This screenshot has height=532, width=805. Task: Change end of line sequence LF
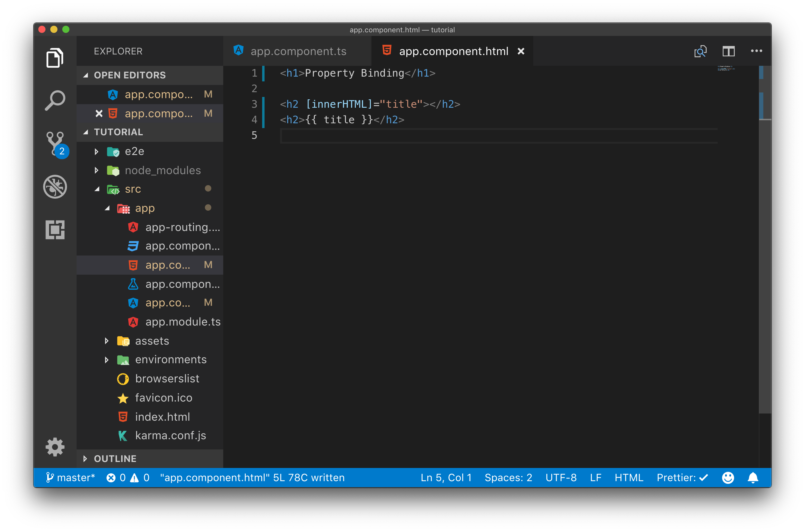pyautogui.click(x=595, y=478)
